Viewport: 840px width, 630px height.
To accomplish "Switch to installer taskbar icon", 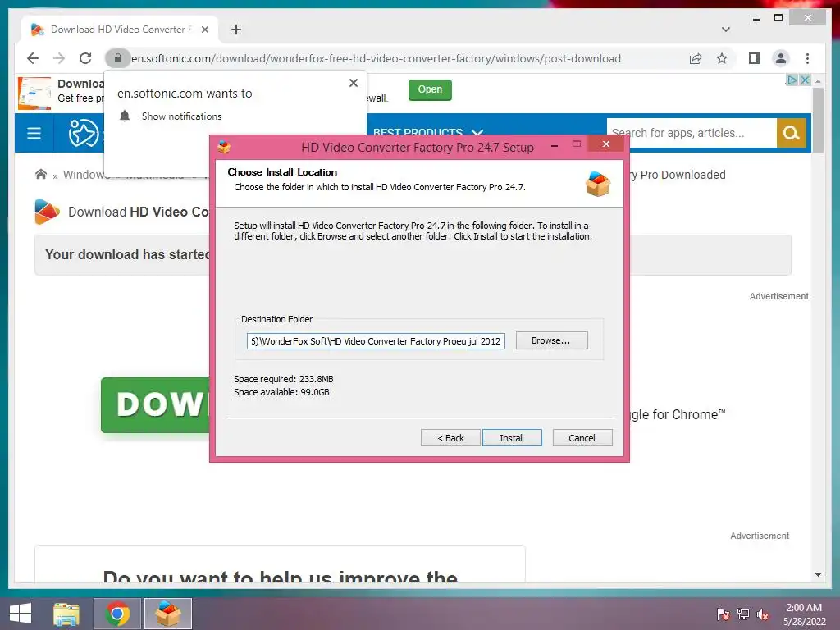I will 168,614.
